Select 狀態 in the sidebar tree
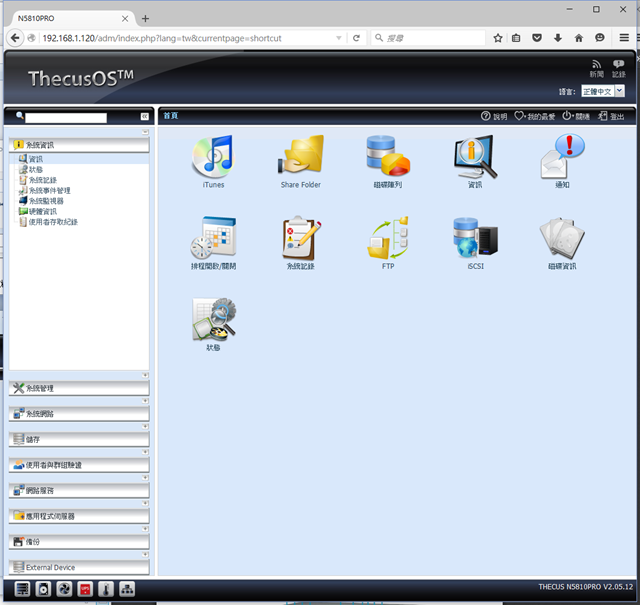640x605 pixels. click(x=36, y=169)
